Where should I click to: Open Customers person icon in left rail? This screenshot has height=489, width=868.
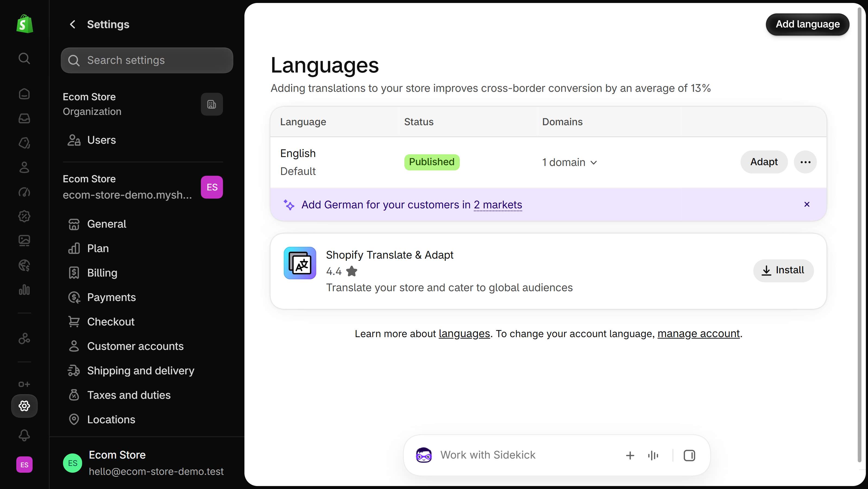coord(24,167)
